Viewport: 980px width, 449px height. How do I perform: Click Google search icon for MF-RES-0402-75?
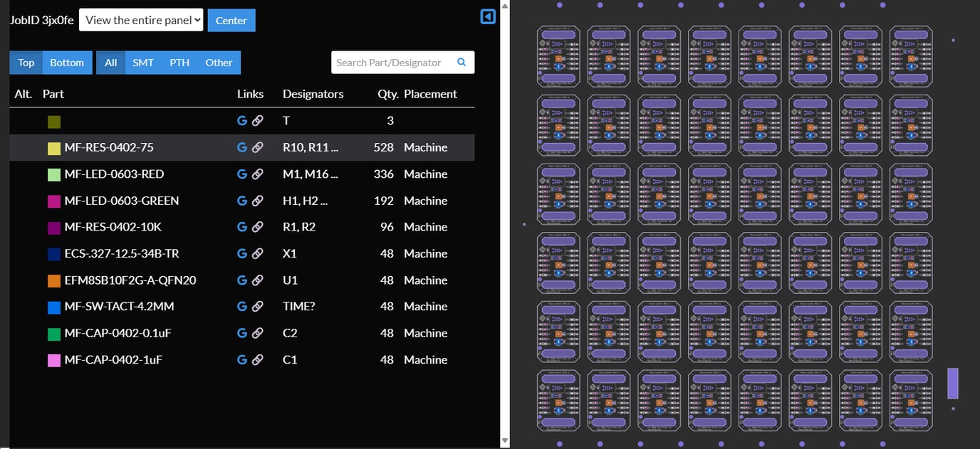242,147
